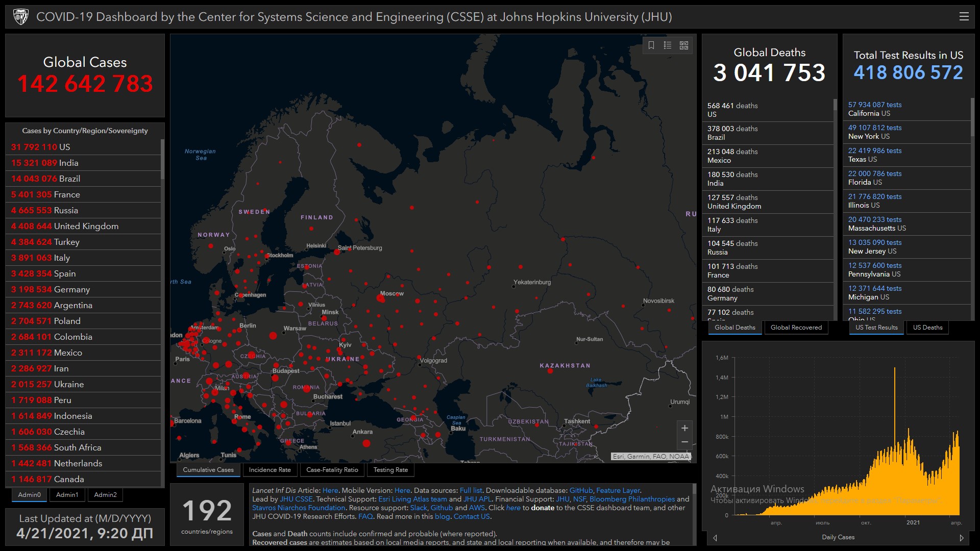Select the Testing Rate tab
This screenshot has height=551, width=980.
[x=390, y=470]
